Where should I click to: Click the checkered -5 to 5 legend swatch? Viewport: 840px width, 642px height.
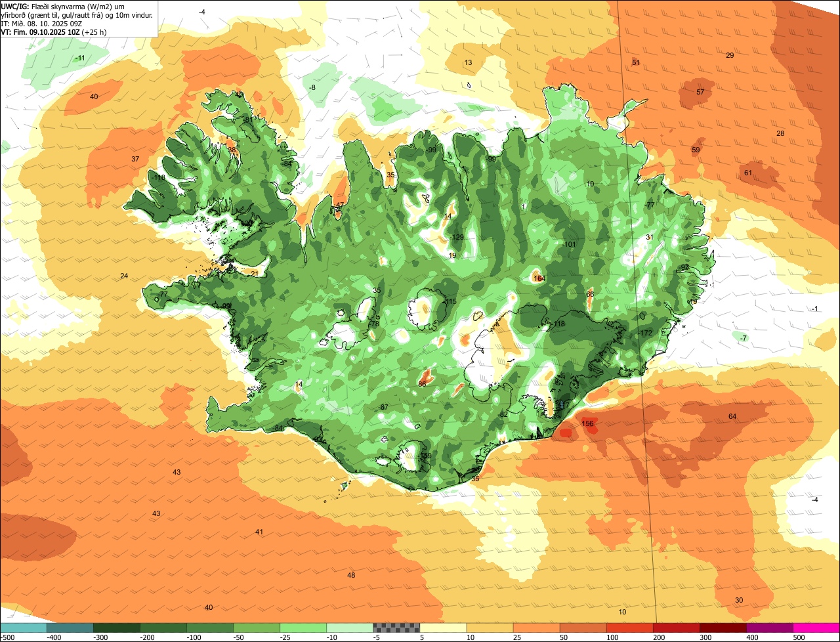(x=396, y=628)
